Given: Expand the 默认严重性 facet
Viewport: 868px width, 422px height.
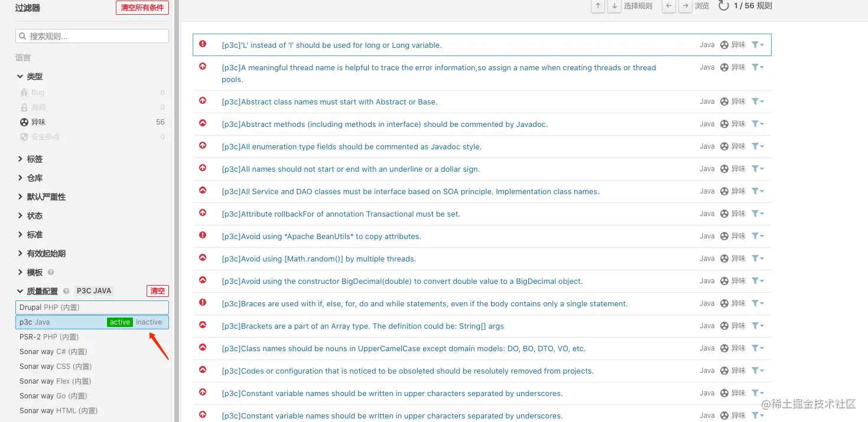Looking at the screenshot, I should [x=42, y=197].
